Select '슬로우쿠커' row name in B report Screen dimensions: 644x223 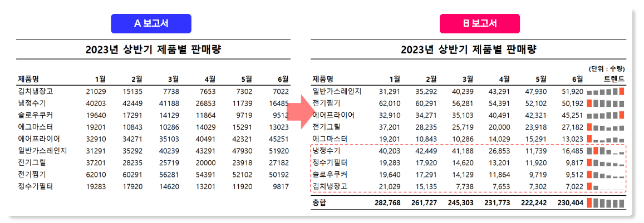[330, 175]
